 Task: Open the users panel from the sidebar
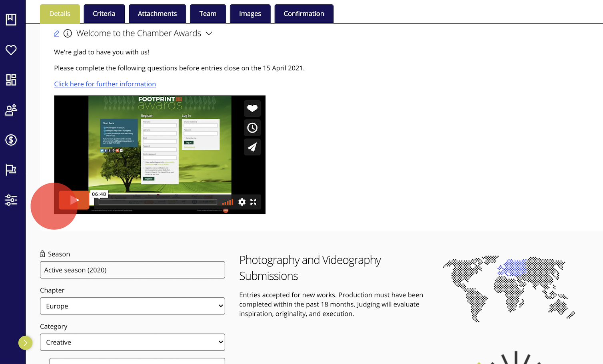(x=11, y=110)
